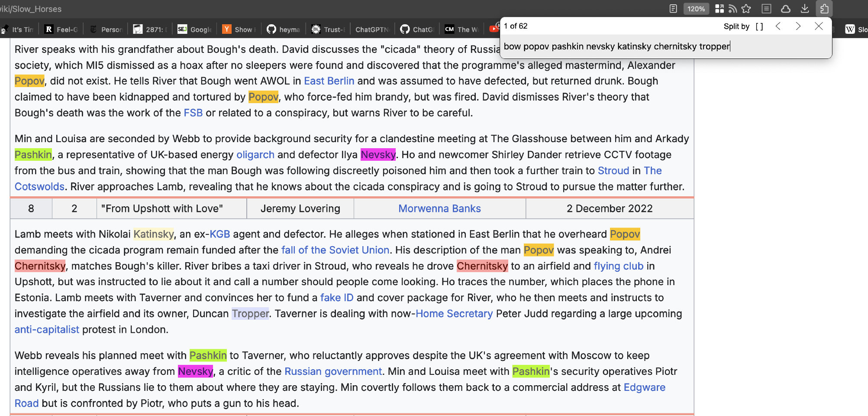Open the cloud sync icon in toolbar

pyautogui.click(x=786, y=9)
